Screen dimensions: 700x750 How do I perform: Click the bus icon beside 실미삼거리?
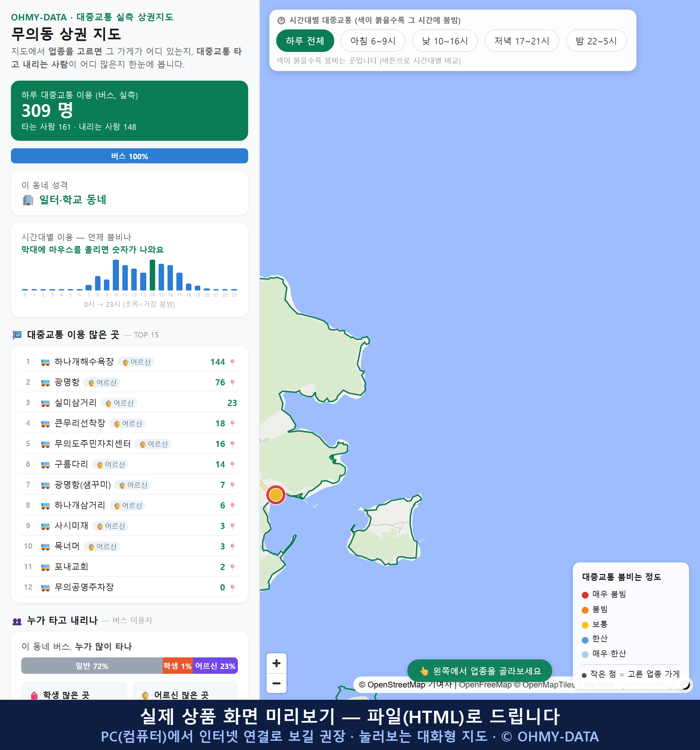click(x=45, y=404)
